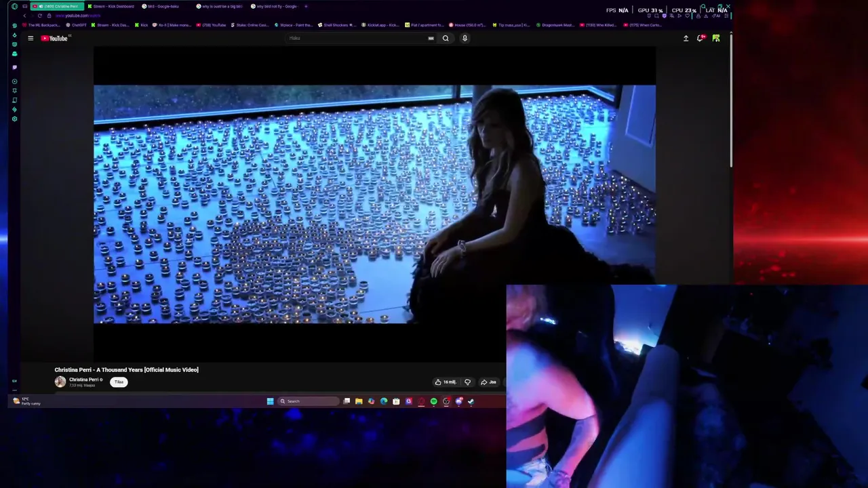Like the video with thumbs up
Screen dimensions: 868x488
click(446, 382)
